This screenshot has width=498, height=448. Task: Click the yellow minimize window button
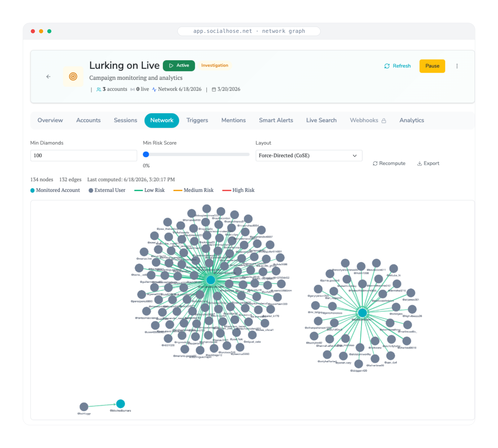coord(41,31)
